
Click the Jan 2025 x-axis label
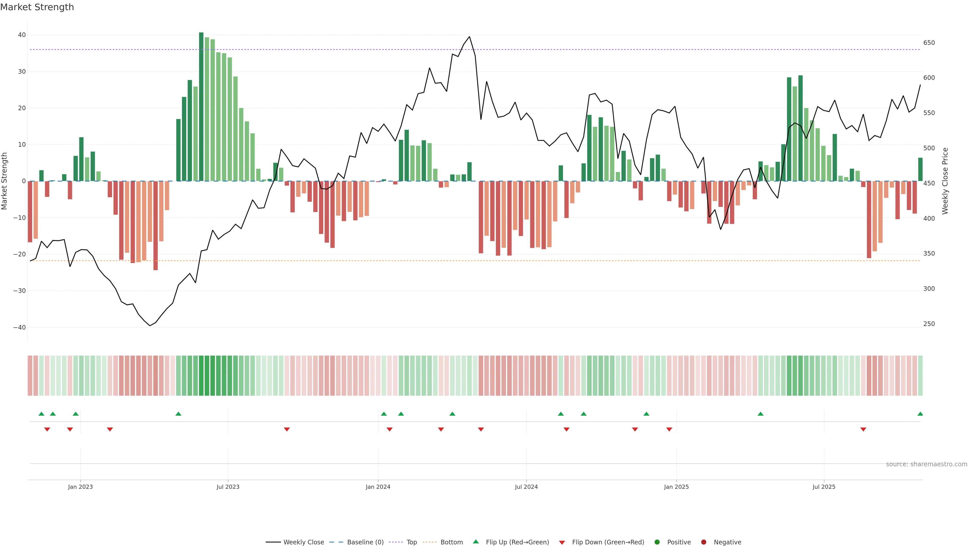(x=676, y=487)
